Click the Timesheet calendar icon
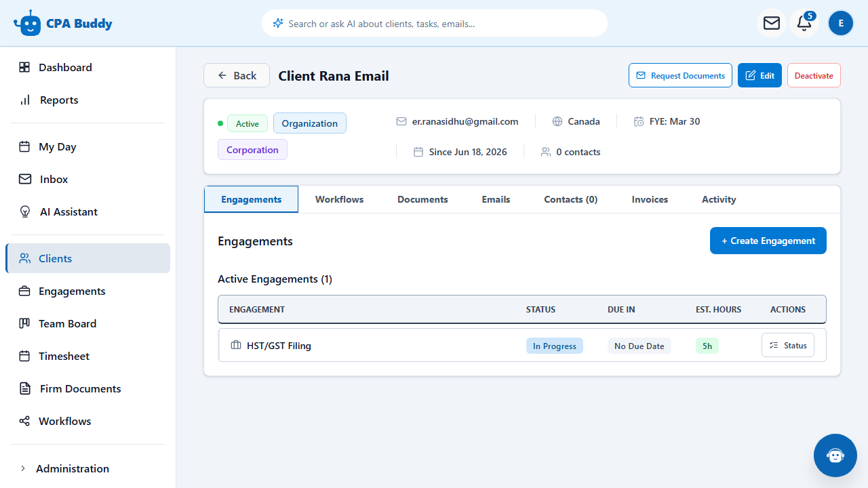This screenshot has height=488, width=868. 24,356
